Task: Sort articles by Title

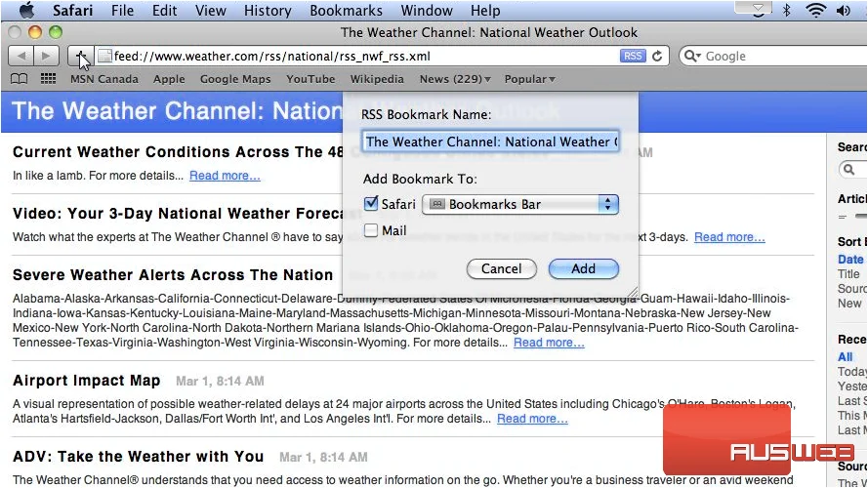Action: click(848, 274)
